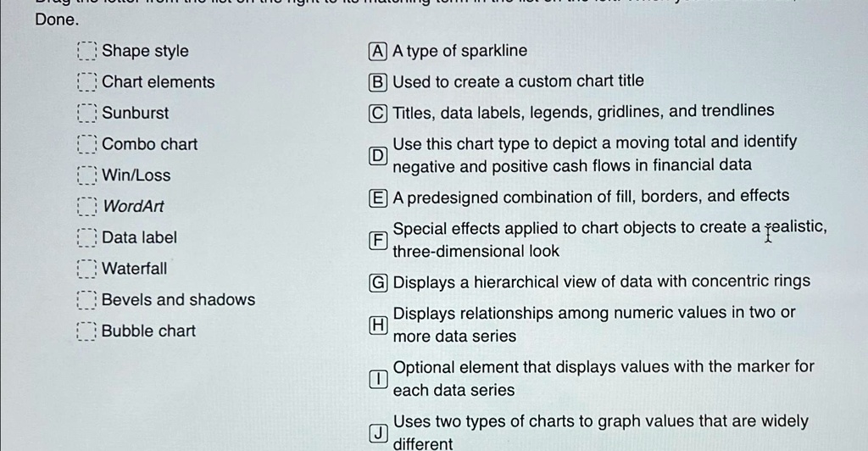Click the empty box next to Bubble chart
Screen dimensions: 868x451
86,331
